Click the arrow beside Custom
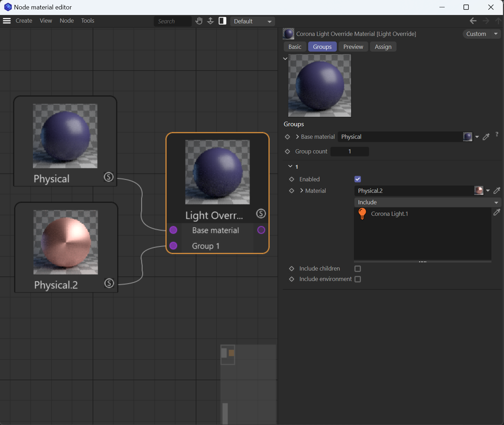The width and height of the screenshot is (504, 425). point(496,34)
